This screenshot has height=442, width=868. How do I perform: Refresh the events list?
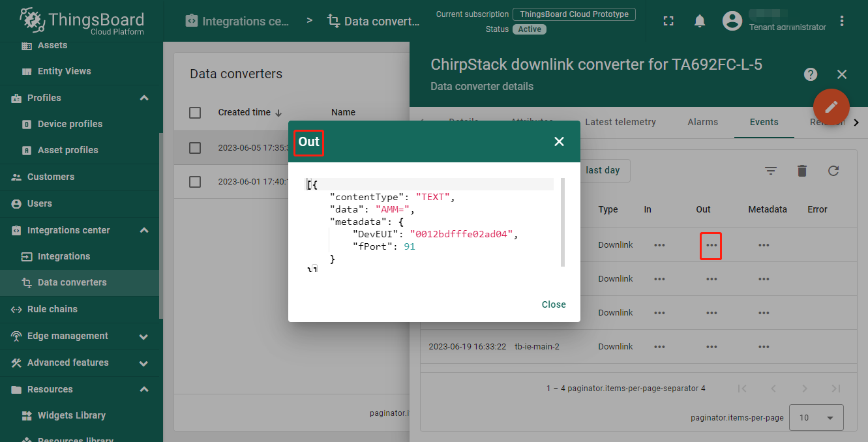pyautogui.click(x=833, y=171)
